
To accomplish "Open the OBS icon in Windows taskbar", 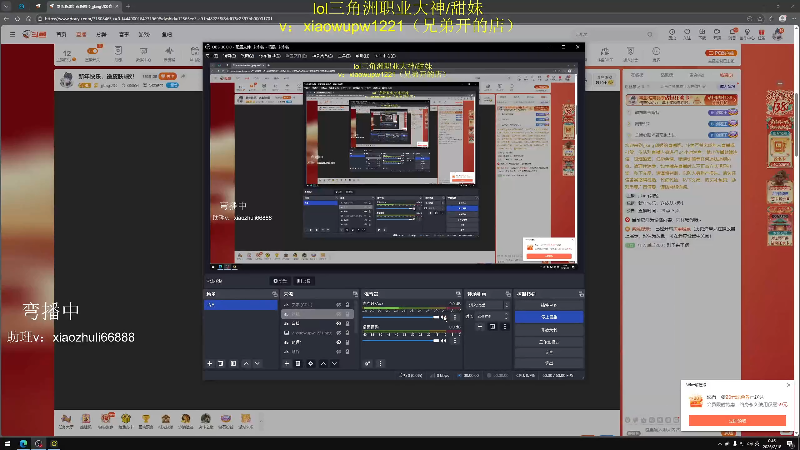I will [39, 443].
